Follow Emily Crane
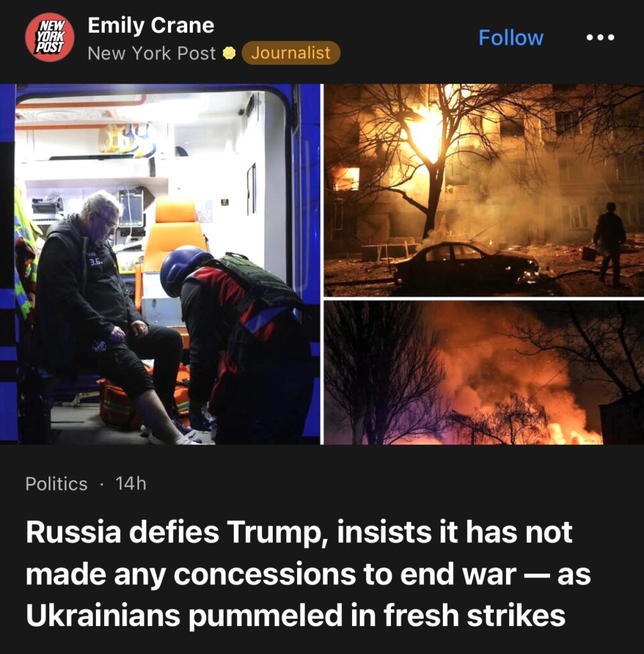The width and height of the screenshot is (644, 654). (x=511, y=38)
